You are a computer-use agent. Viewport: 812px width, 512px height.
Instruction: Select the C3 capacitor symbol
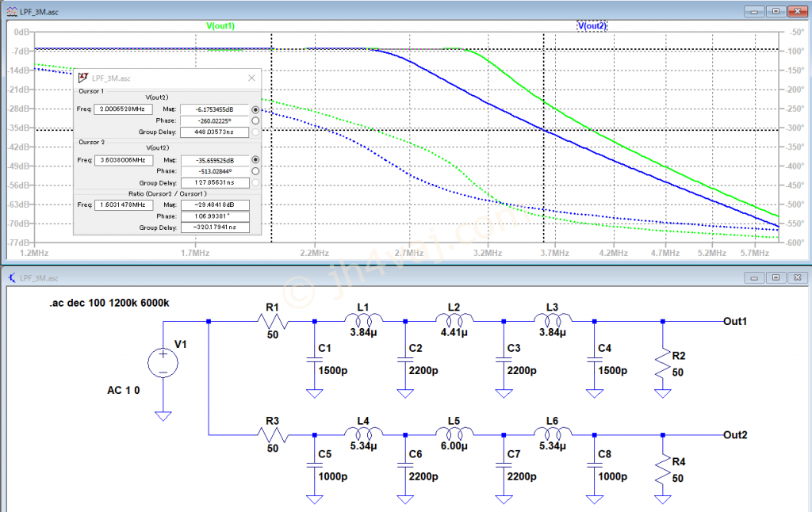(x=504, y=359)
